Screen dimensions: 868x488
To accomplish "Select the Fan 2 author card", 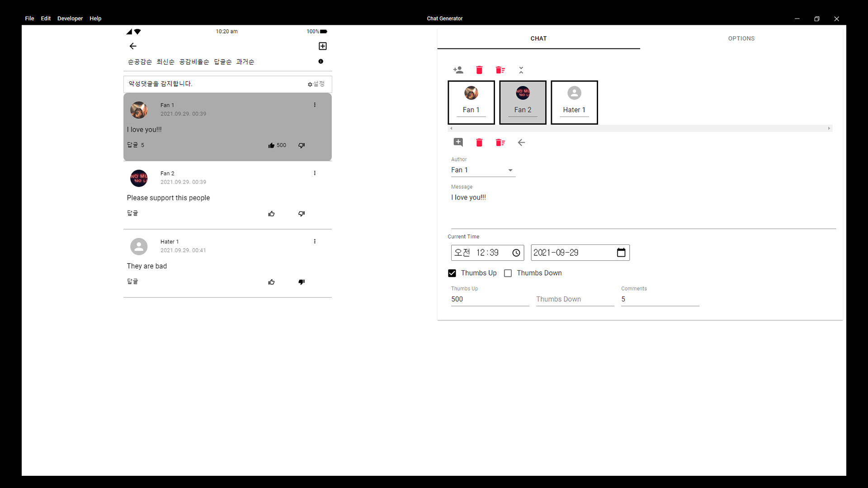I will pos(523,102).
